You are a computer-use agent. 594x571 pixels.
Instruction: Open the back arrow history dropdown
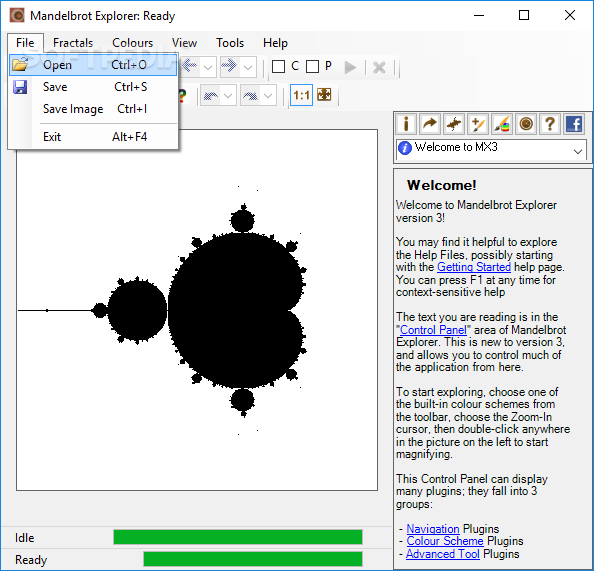point(208,67)
